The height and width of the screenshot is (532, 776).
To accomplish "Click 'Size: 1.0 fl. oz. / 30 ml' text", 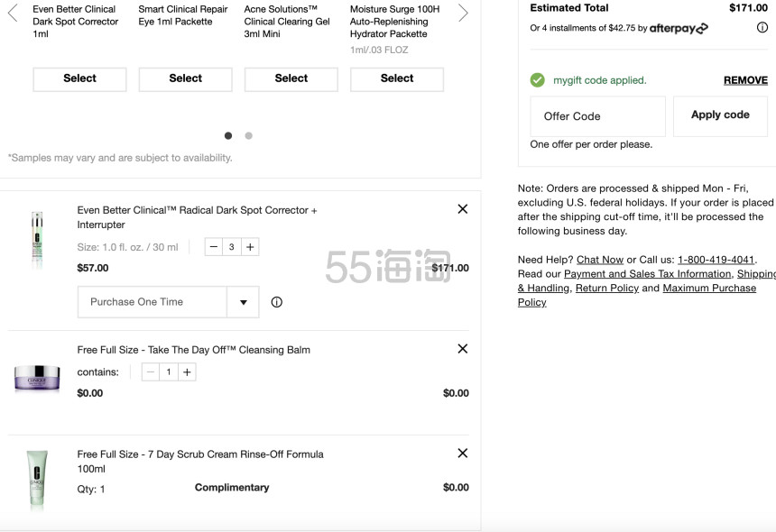I will coord(128,247).
